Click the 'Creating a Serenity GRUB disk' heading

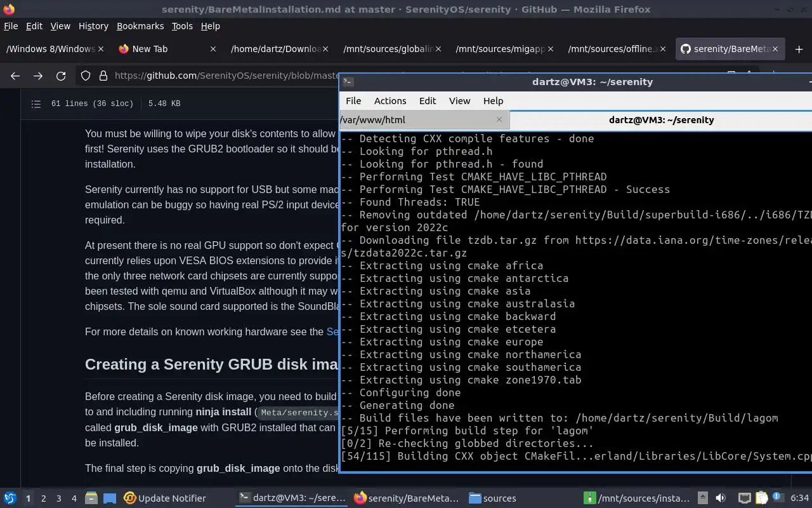(x=213, y=364)
